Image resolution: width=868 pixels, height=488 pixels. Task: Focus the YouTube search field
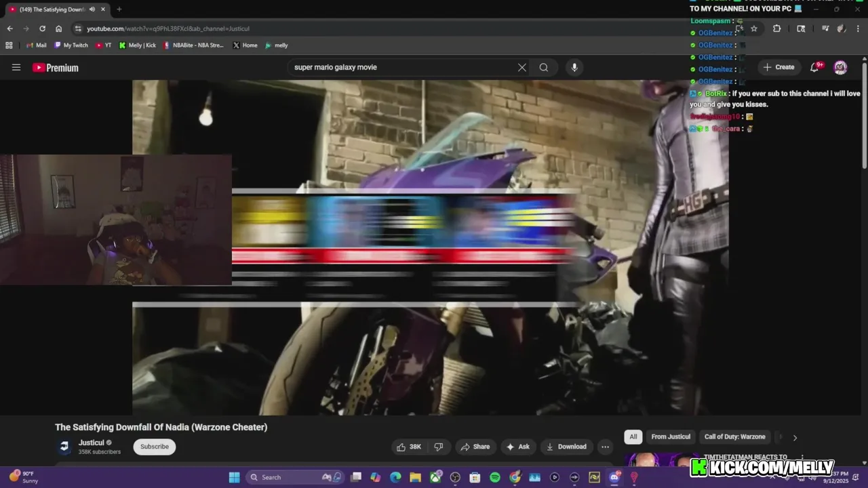(x=403, y=67)
